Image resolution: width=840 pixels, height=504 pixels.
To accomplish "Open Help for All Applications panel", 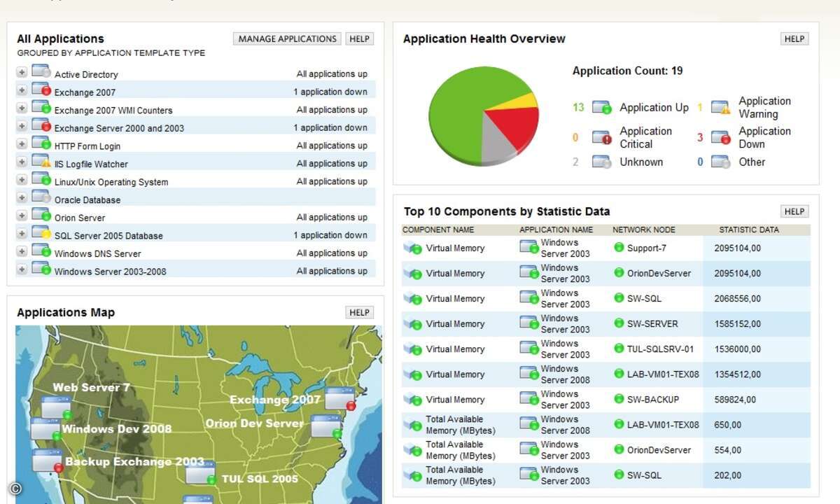I will point(359,39).
